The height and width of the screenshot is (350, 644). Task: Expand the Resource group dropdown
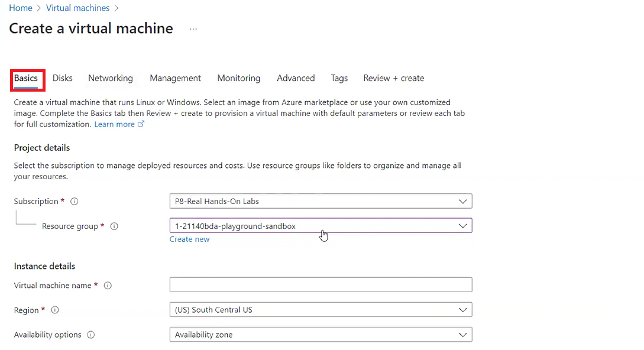click(321, 226)
